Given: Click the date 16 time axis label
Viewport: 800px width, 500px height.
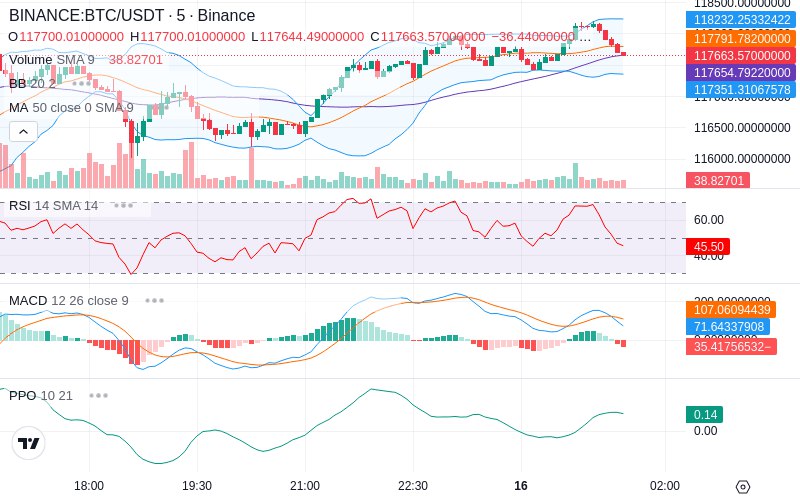Looking at the screenshot, I should (x=521, y=486).
